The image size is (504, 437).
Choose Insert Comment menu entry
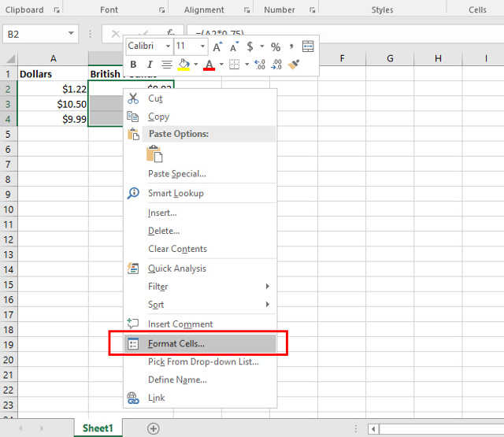click(200, 324)
